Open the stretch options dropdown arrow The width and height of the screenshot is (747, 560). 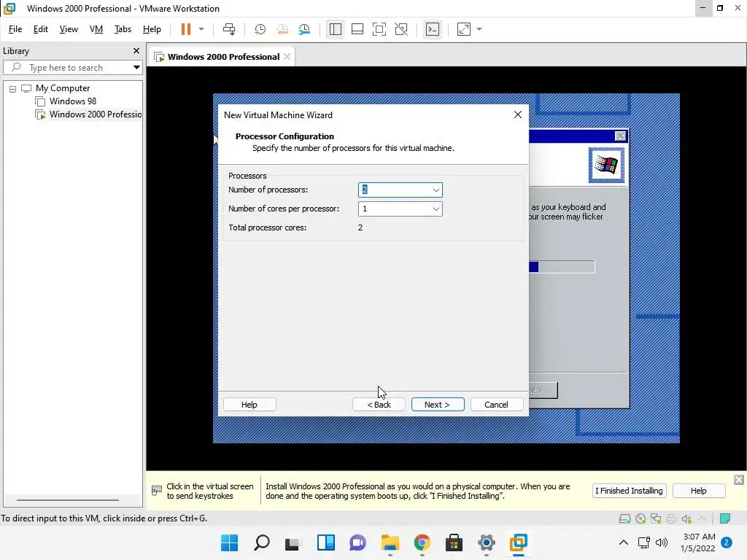pyautogui.click(x=479, y=29)
